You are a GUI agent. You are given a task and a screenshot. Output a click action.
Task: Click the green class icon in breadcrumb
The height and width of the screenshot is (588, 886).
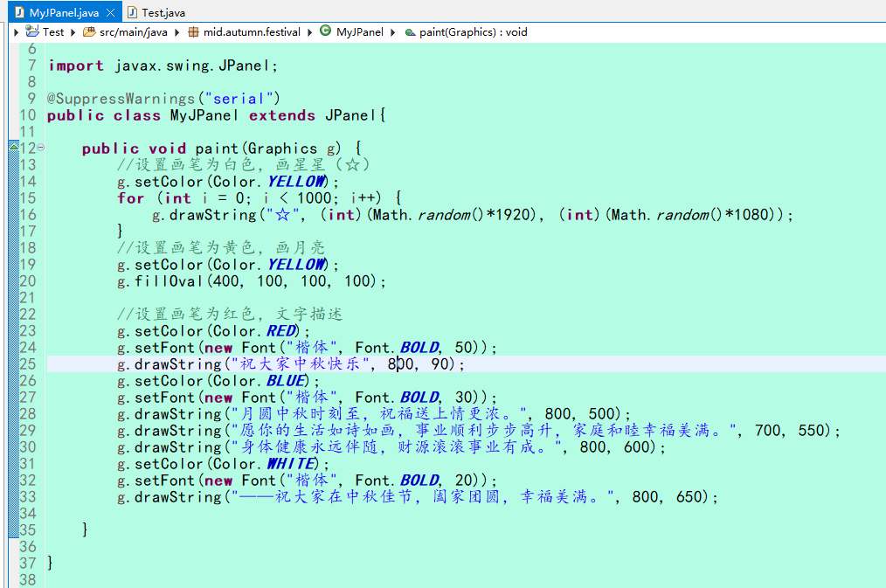(325, 31)
